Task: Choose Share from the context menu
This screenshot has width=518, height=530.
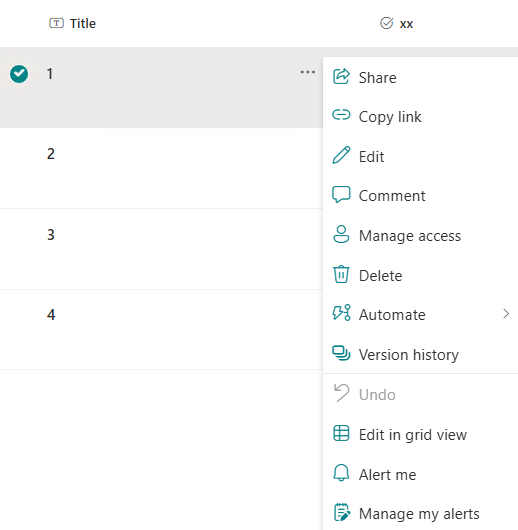Action: [x=420, y=77]
